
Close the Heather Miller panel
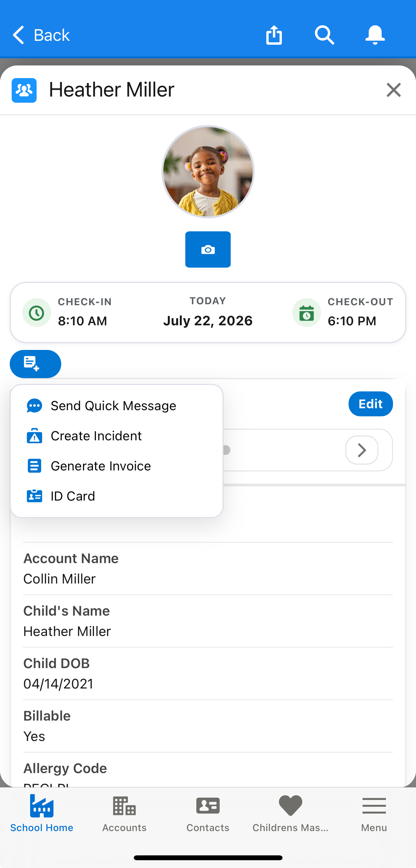(393, 90)
